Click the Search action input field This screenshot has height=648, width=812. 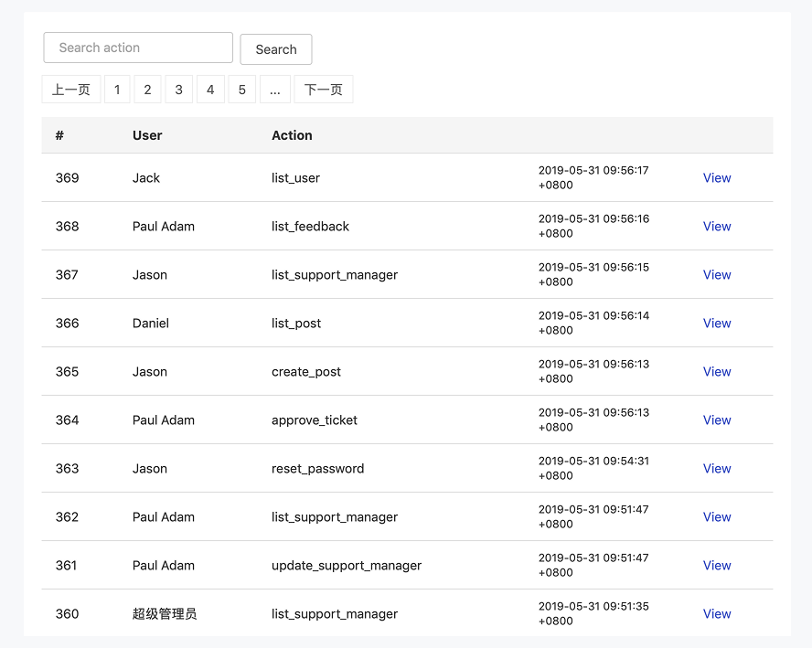(138, 48)
